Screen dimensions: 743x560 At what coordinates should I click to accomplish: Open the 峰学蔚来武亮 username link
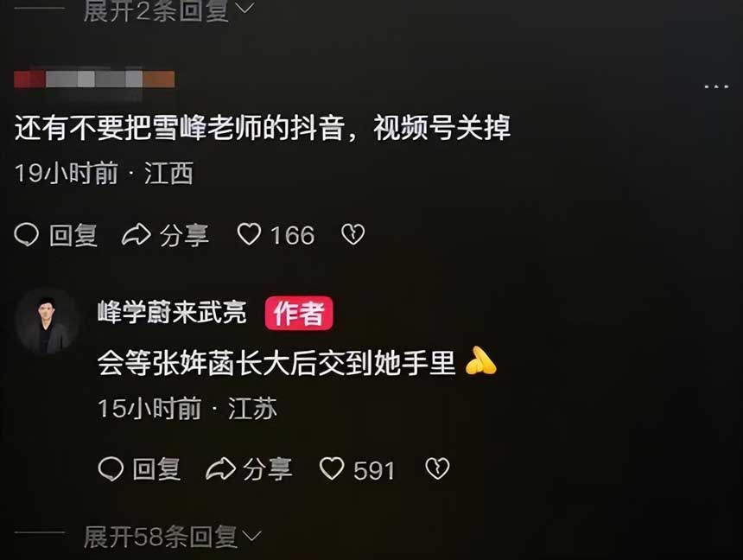[172, 312]
